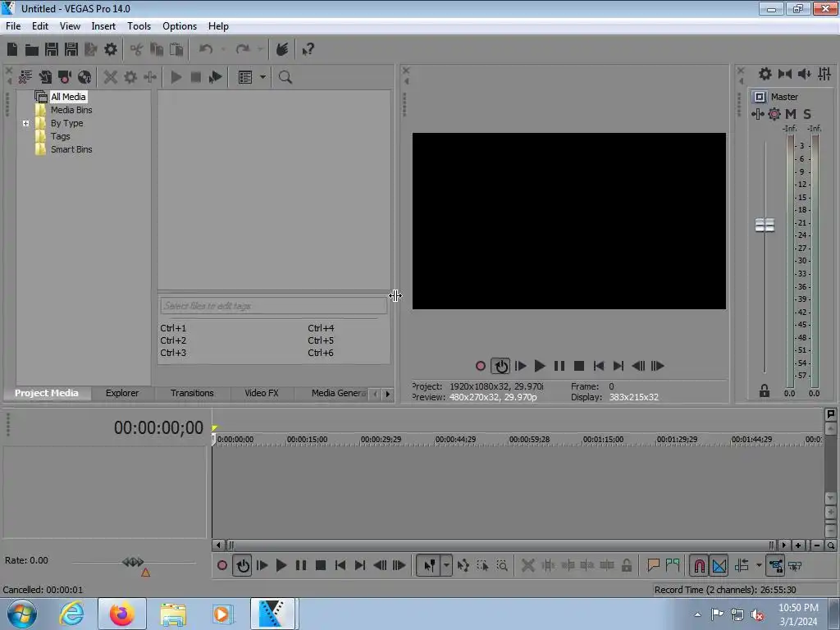The width and height of the screenshot is (840, 630).
Task: Click the Views list icon in Project Media
Action: click(245, 77)
